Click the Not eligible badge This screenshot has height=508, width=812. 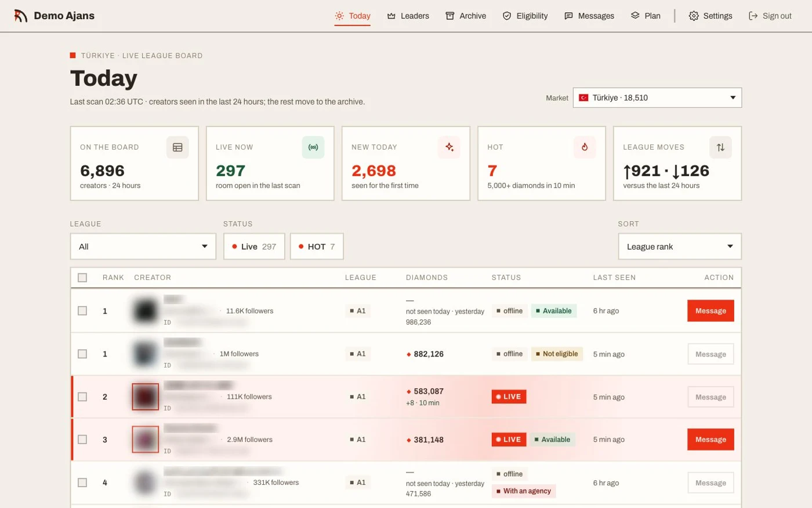pyautogui.click(x=557, y=354)
